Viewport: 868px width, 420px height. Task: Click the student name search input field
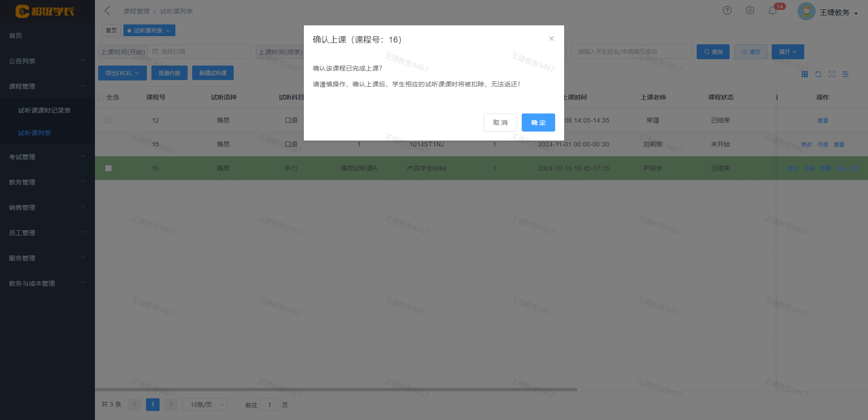tap(631, 51)
